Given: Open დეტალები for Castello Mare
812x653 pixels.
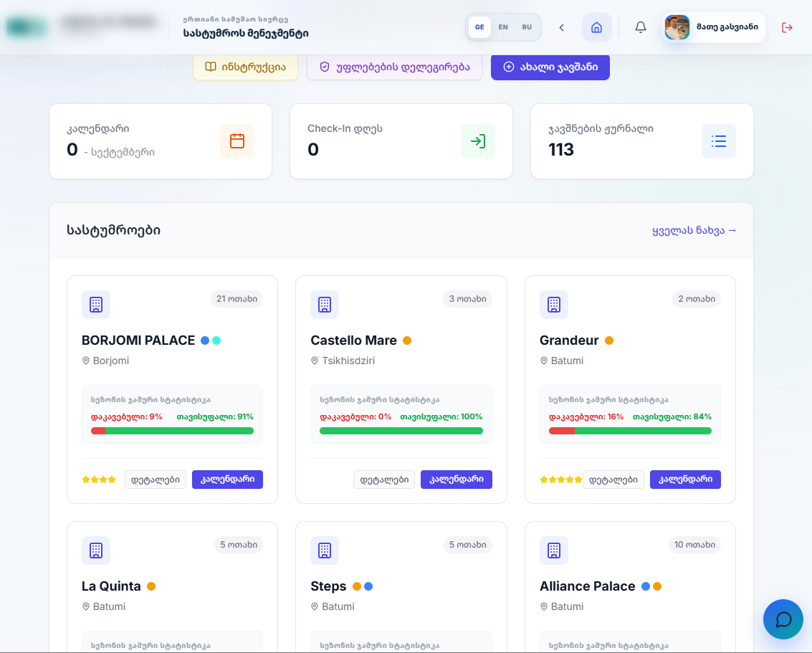Looking at the screenshot, I should (384, 480).
